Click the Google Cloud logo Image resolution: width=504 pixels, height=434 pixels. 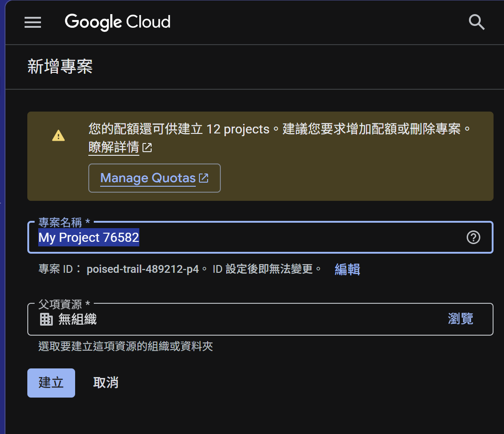pos(117,22)
